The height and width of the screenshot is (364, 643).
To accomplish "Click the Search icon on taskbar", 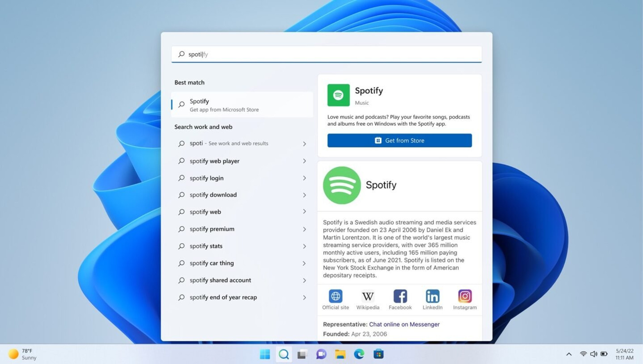I will pos(284,354).
